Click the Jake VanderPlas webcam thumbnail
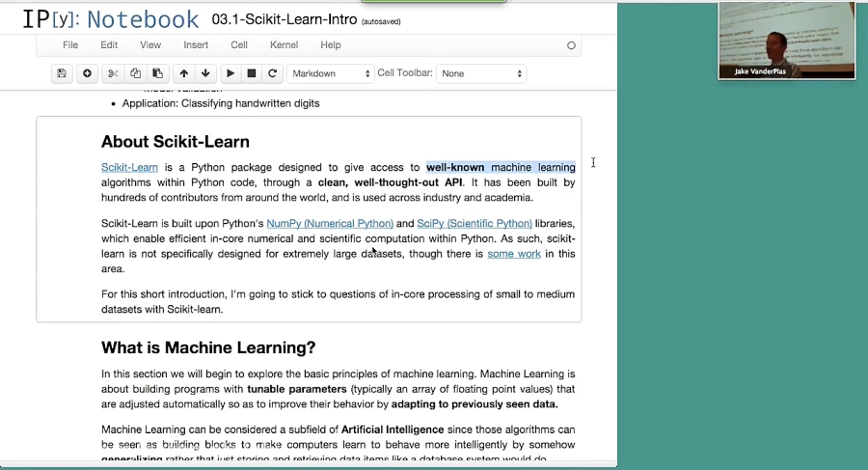This screenshot has height=470, width=868. coord(787,41)
